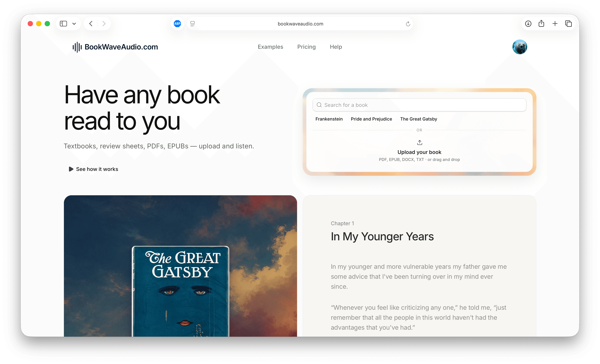
Task: Open the Safari downloads icon
Action: (528, 24)
